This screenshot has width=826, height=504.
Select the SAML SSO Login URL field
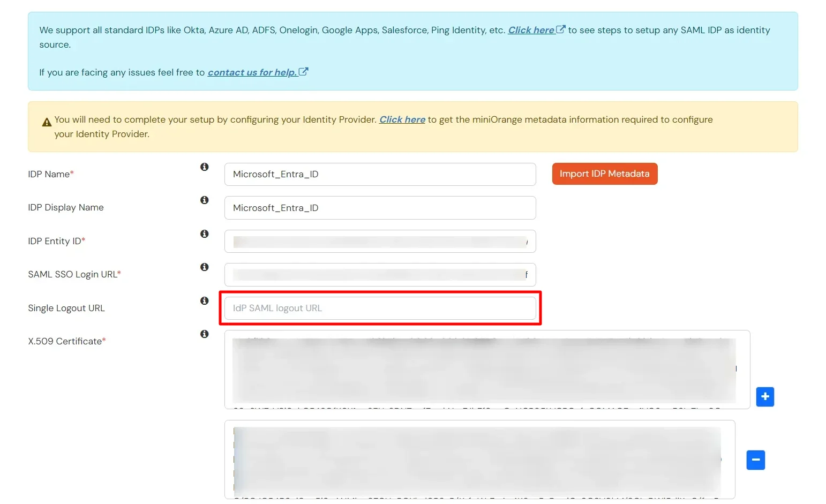[x=380, y=275]
